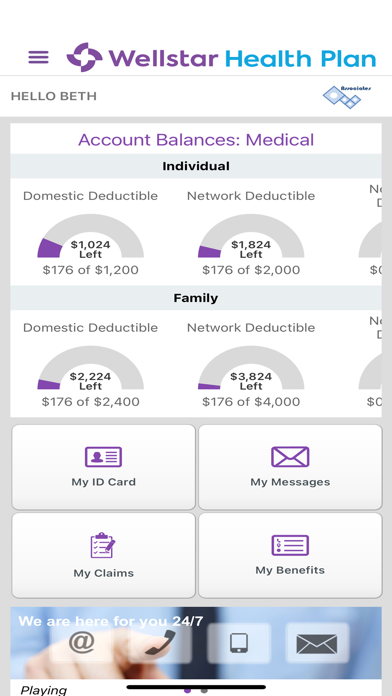Open My Claims
The height and width of the screenshot is (696, 392).
(103, 555)
